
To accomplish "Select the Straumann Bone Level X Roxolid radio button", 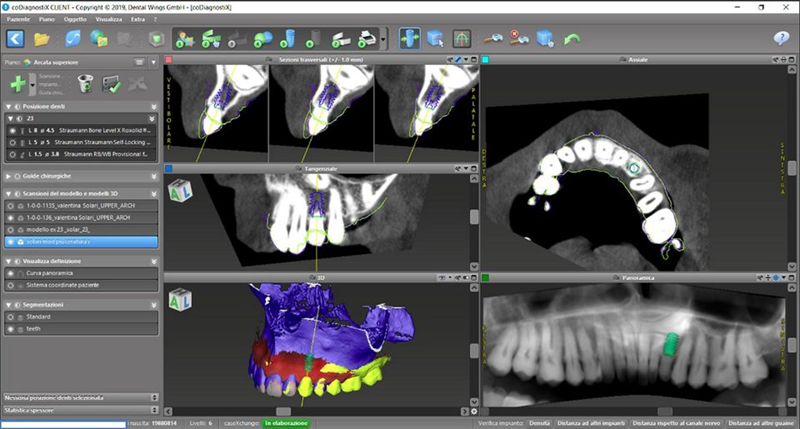I will pos(10,130).
